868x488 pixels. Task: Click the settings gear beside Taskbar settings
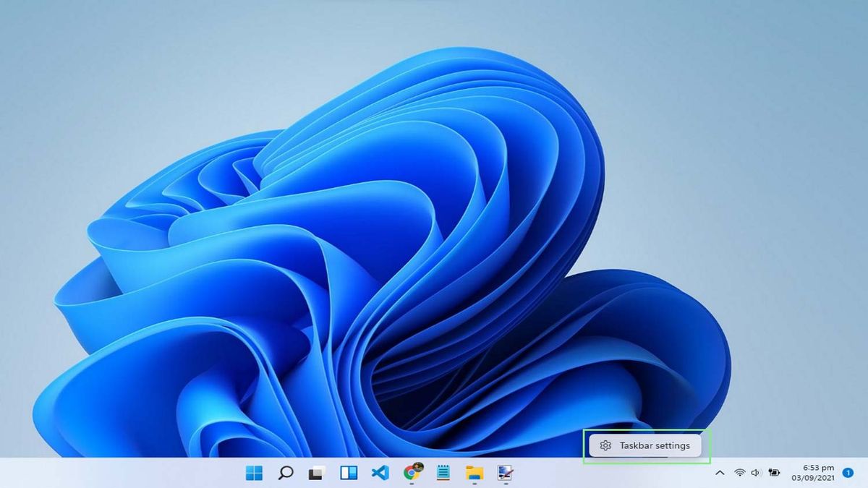pyautogui.click(x=605, y=445)
